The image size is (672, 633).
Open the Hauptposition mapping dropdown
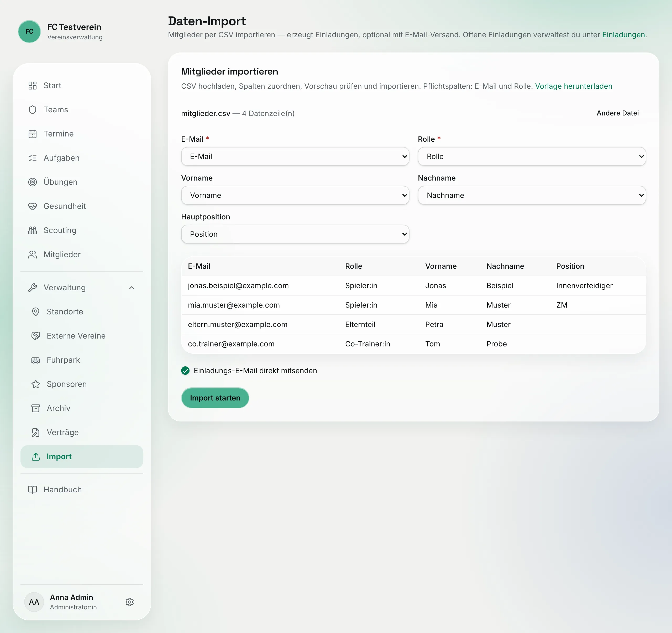click(295, 234)
